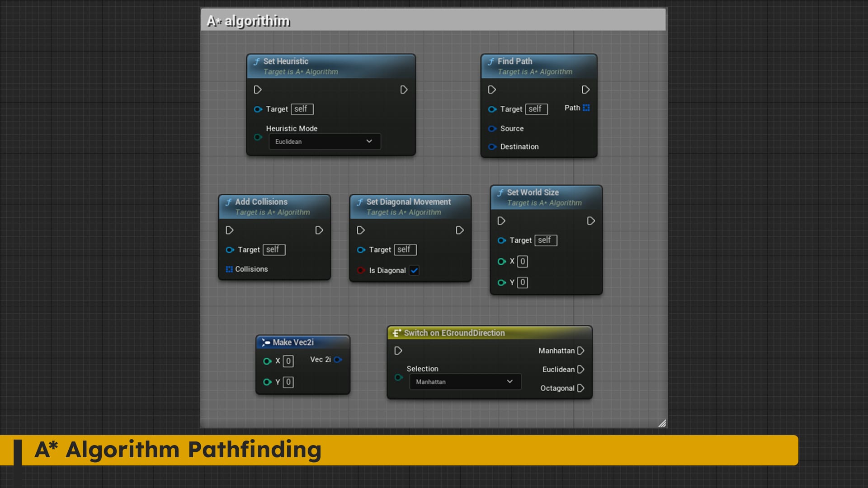Open the Selection dropdown on the Switch node

click(x=465, y=381)
